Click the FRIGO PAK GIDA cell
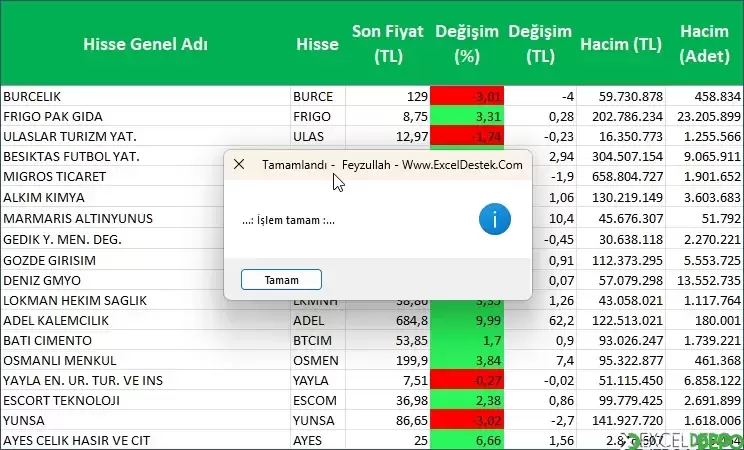This screenshot has width=744, height=450. [145, 116]
